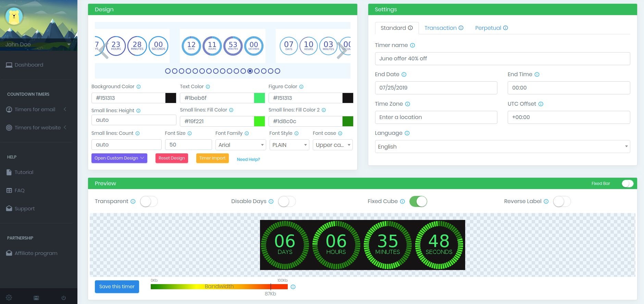This screenshot has height=304, width=644.
Task: Enable the Transparent toggle
Action: coord(149,201)
